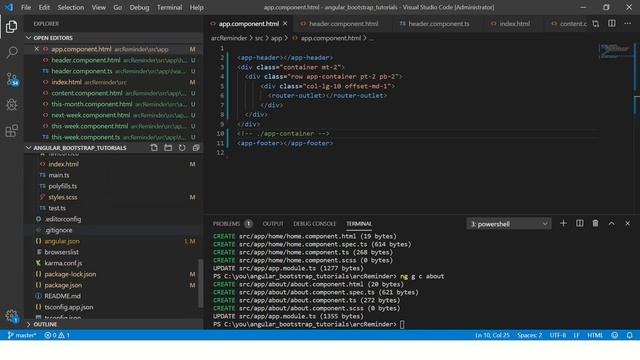The height and width of the screenshot is (360, 640).
Task: Refresh the explorer tree
Action: pyautogui.click(x=182, y=148)
